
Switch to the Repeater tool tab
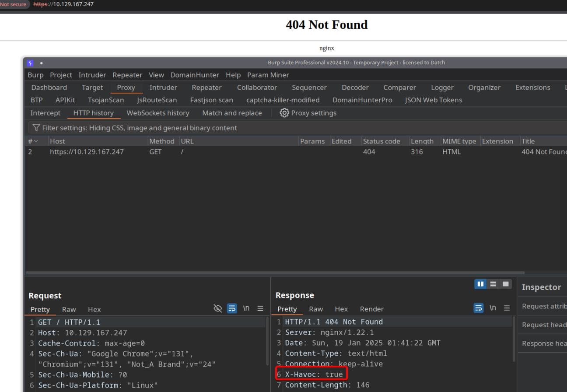point(206,87)
